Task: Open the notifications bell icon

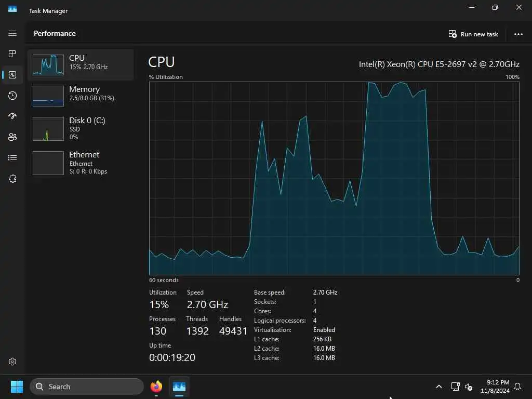Action: [x=517, y=387]
